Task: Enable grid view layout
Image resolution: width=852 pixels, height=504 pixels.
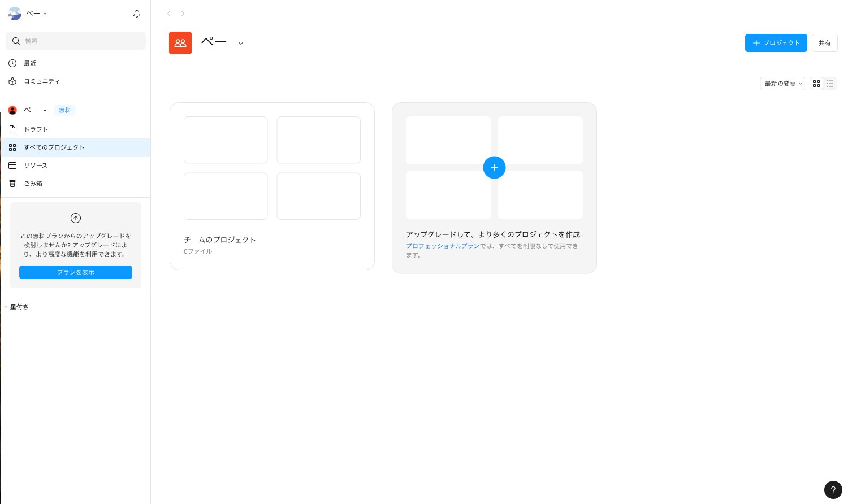Action: point(816,83)
